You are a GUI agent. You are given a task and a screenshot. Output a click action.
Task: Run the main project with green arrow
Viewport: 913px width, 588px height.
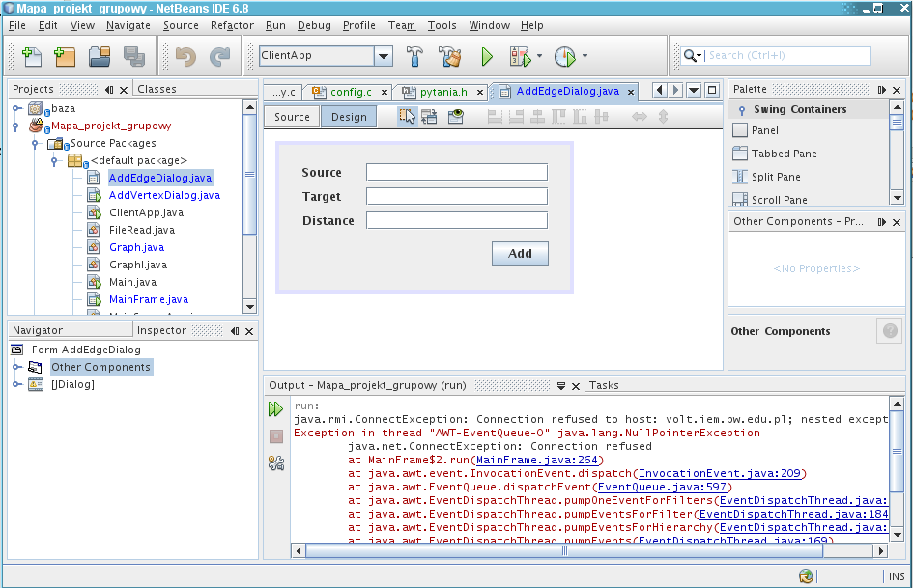[487, 56]
